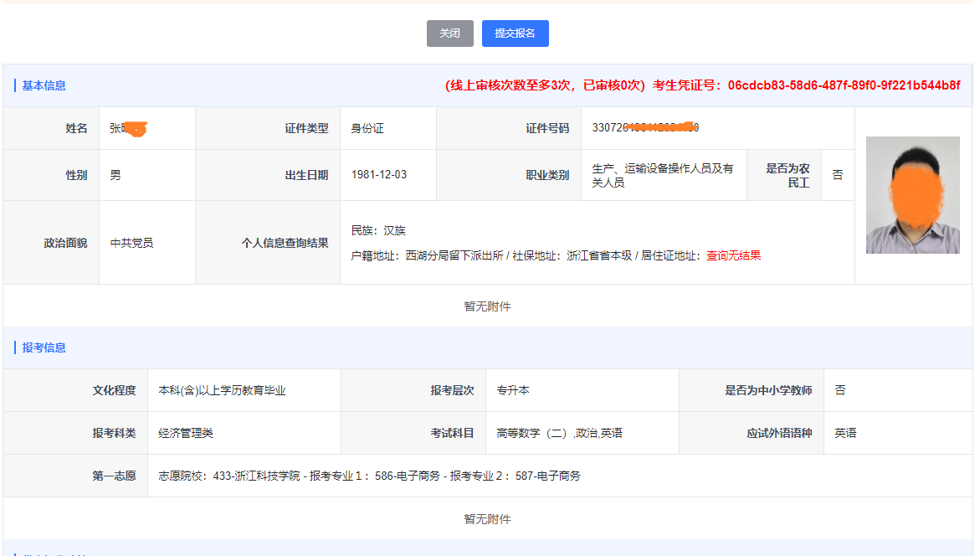Click the 专升本 exam level value
Viewport: 980px width, 556px height.
[x=513, y=390]
